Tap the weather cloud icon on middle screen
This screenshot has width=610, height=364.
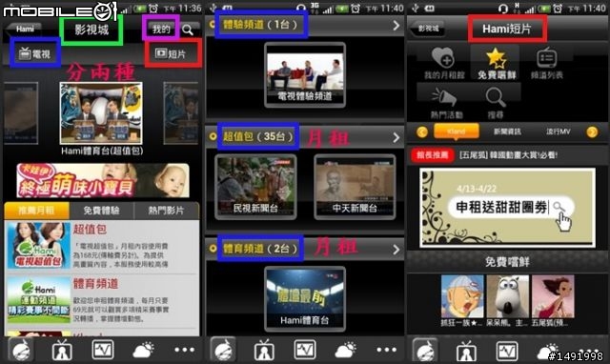[345, 350]
